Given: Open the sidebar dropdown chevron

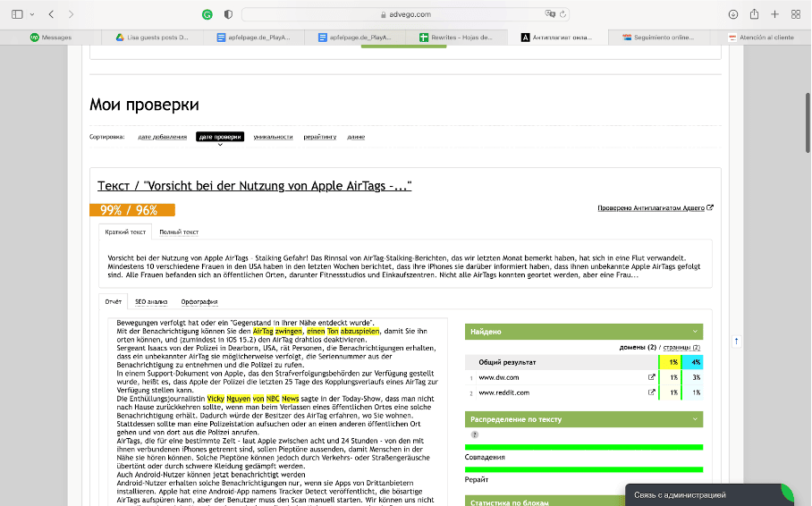Looking at the screenshot, I should [32, 14].
